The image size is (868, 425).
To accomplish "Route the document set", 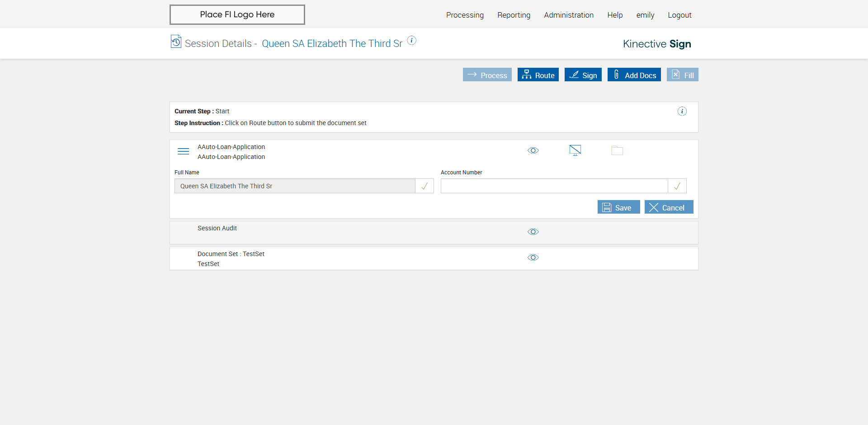I will [x=538, y=75].
